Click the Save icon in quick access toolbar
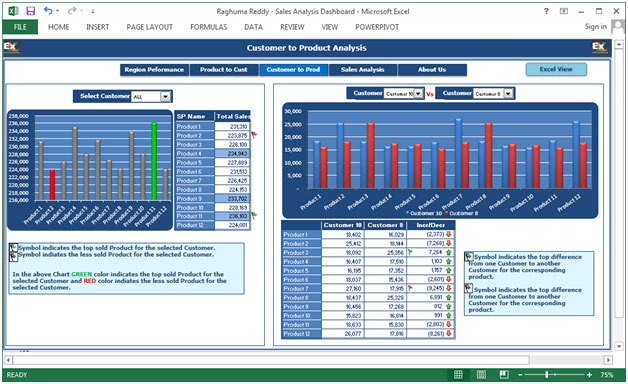Image resolution: width=628 pixels, height=384 pixels. [30, 11]
